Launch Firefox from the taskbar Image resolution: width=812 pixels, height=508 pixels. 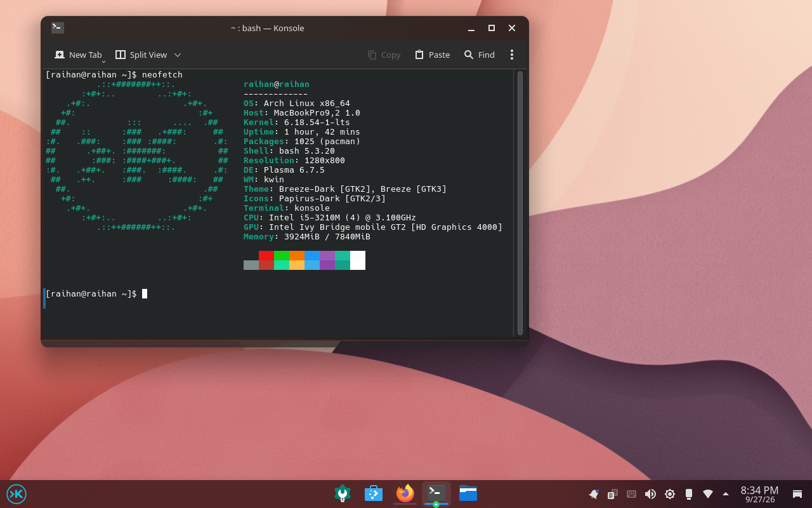pos(405,493)
